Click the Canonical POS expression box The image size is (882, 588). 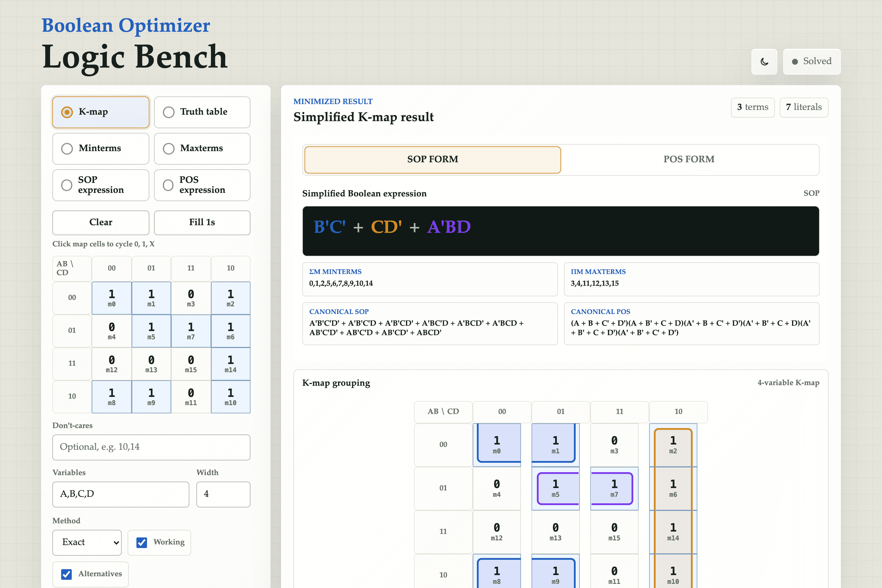tap(691, 324)
